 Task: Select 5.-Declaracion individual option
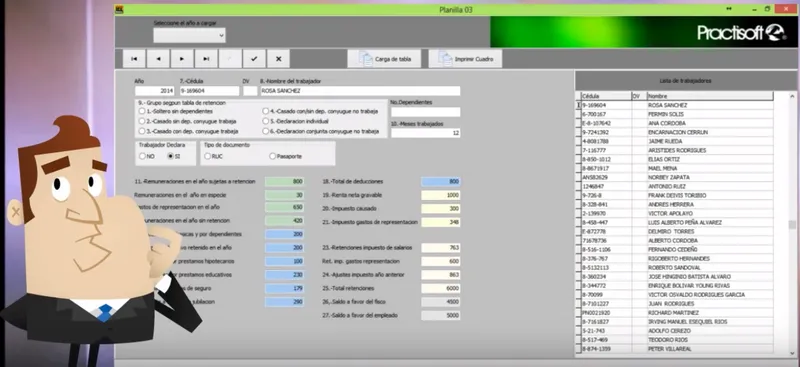point(295,121)
